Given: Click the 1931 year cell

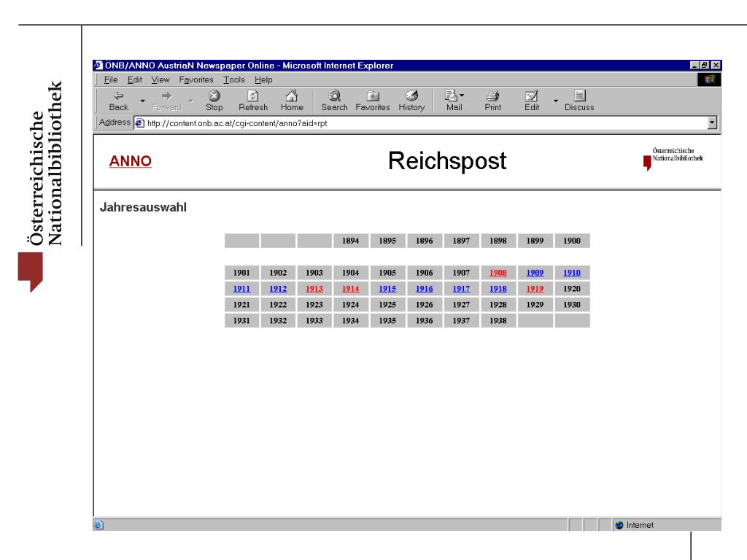Looking at the screenshot, I should point(241,321).
